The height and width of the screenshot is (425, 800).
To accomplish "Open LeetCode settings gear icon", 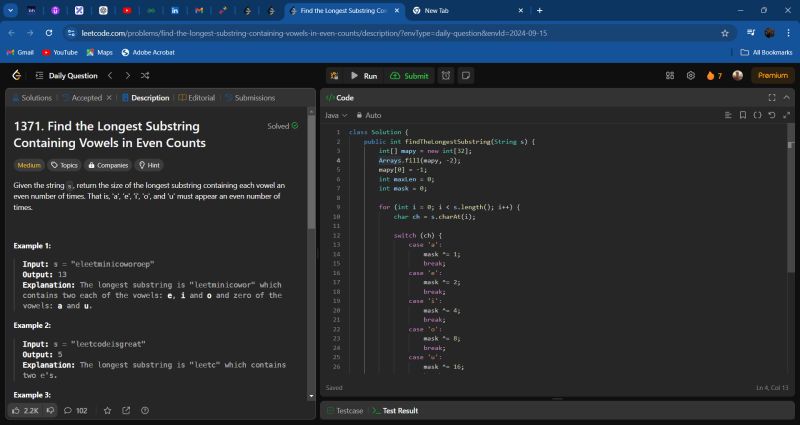I will click(690, 75).
